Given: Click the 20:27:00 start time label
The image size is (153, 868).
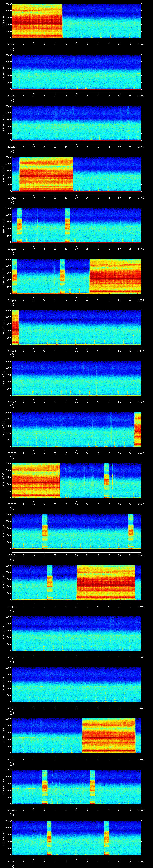Looking at the screenshot, I should [12, 351].
